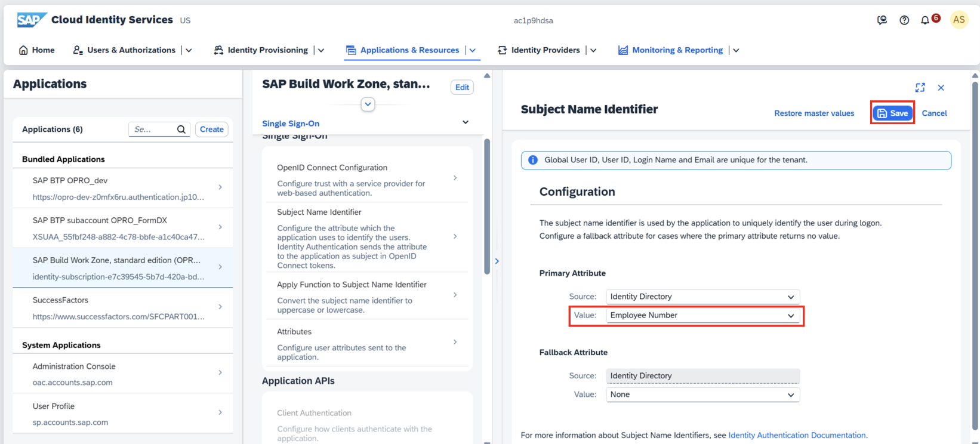Viewport: 980px width, 444px height.
Task: Click the AS user avatar
Action: tap(959, 20)
